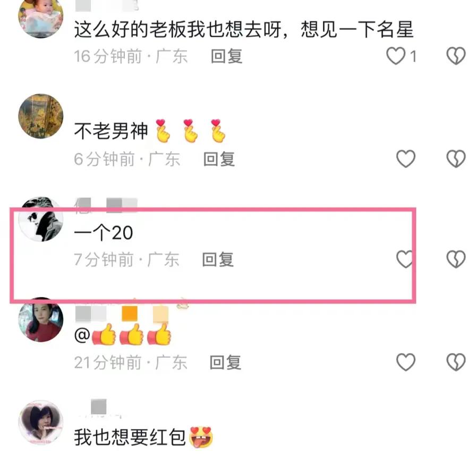Viewport: 476px width, 454px height.
Task: Reply to the 不老男神 comment
Action: (219, 159)
